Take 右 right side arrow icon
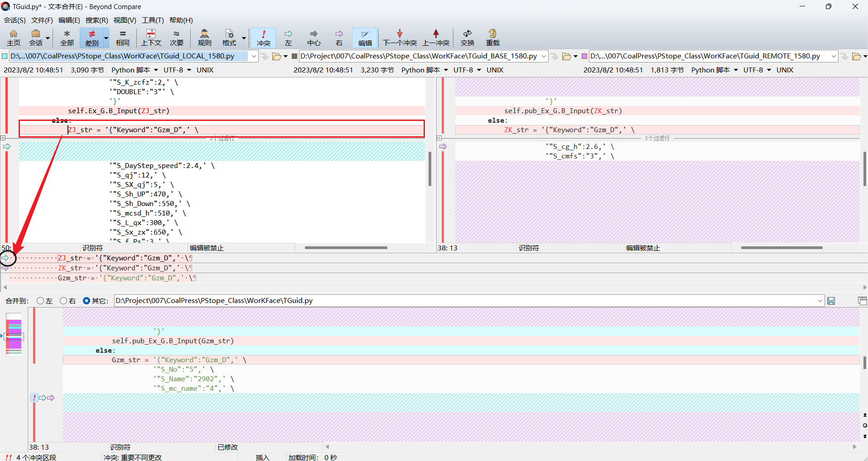The height and width of the screenshot is (461, 868). [339, 38]
